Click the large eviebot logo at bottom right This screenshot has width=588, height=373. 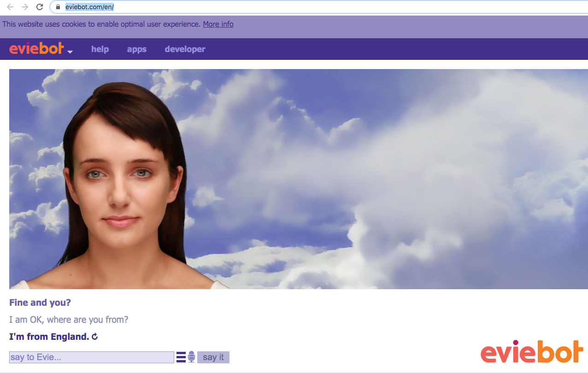(x=532, y=352)
